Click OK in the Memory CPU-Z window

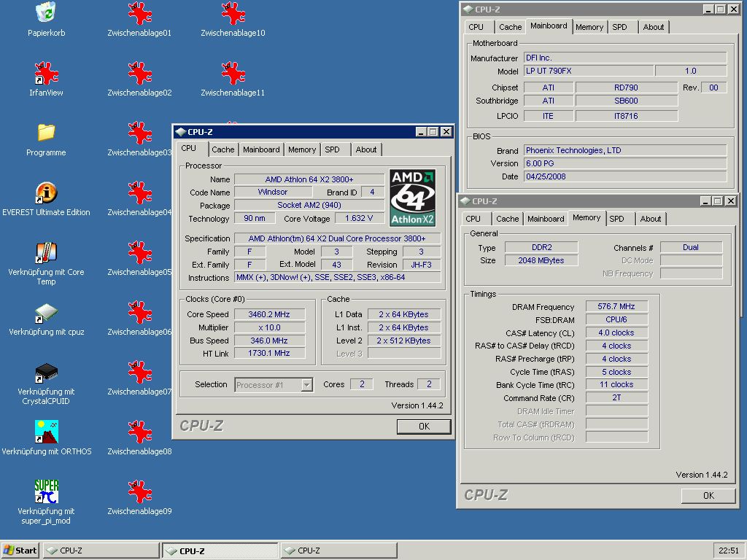[708, 496]
